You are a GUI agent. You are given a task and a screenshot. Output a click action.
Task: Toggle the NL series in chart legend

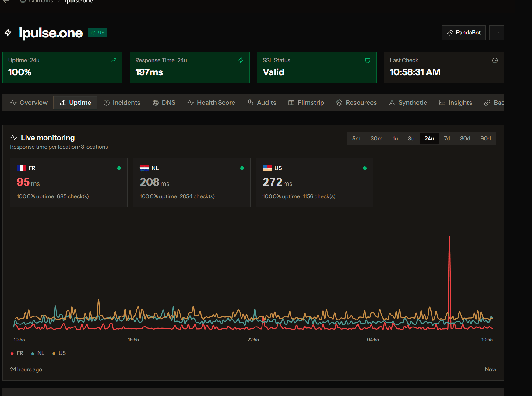coord(38,353)
